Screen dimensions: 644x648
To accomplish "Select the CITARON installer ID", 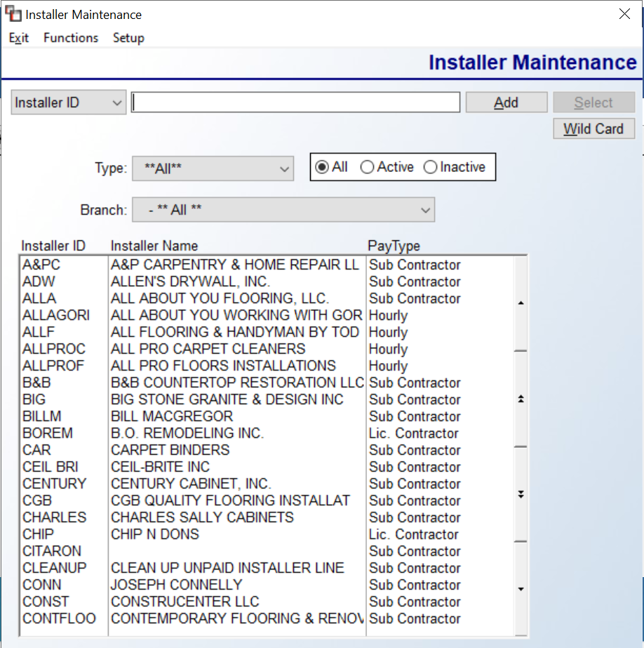I will pos(52,551).
